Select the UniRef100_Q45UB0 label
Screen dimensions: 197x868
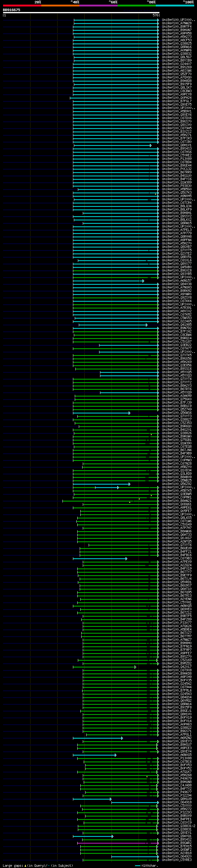[x=177, y=267]
